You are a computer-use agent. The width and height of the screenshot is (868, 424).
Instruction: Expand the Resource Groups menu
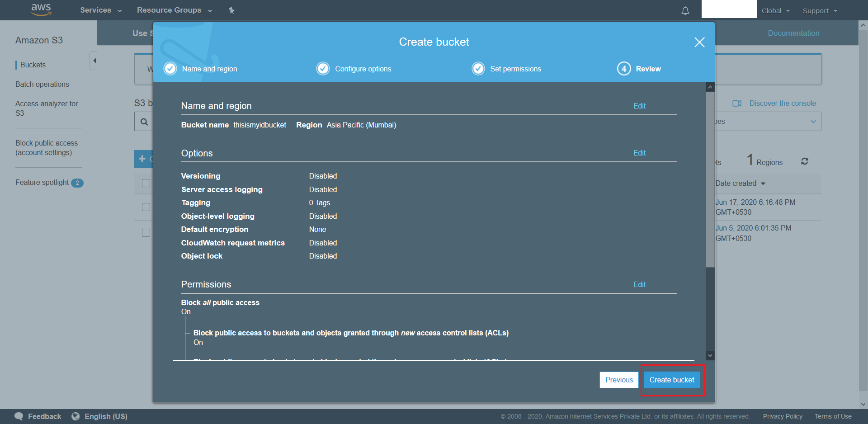coord(175,10)
